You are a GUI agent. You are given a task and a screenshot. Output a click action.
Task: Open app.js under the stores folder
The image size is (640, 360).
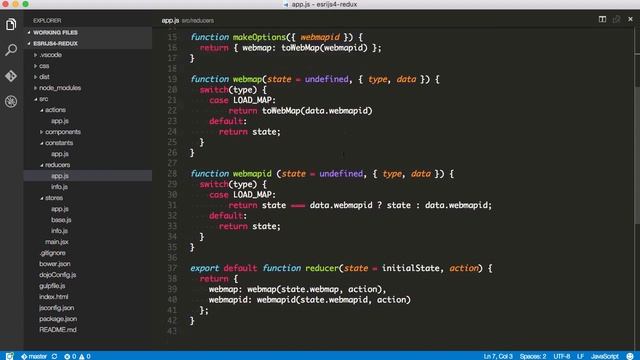60,209
